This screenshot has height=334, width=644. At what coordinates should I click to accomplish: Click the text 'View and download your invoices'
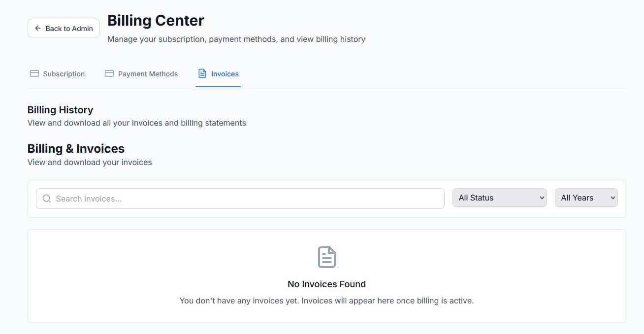tap(90, 162)
